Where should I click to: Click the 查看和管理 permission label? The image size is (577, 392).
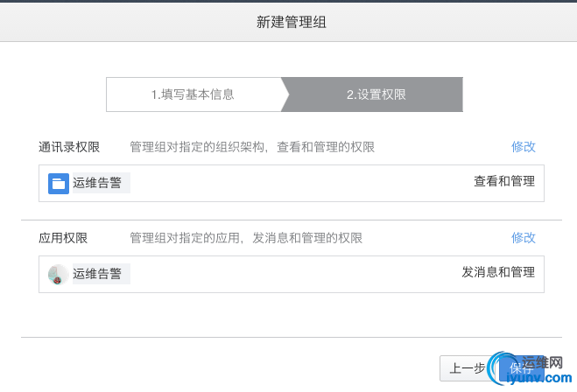(503, 182)
